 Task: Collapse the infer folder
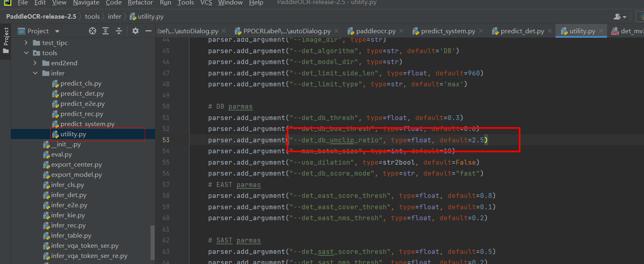tap(35, 73)
